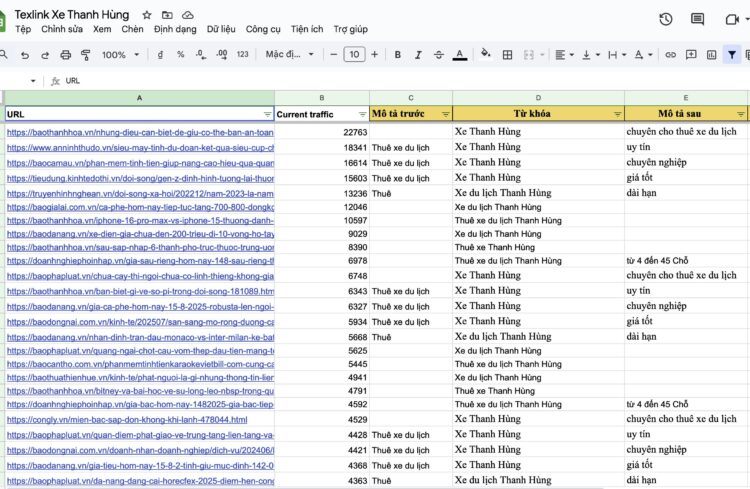Open the text color picker
This screenshot has height=489, width=750.
pos(460,55)
